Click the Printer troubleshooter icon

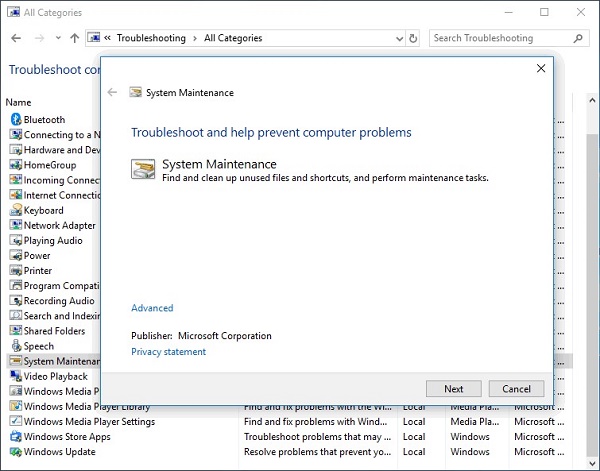tap(15, 271)
